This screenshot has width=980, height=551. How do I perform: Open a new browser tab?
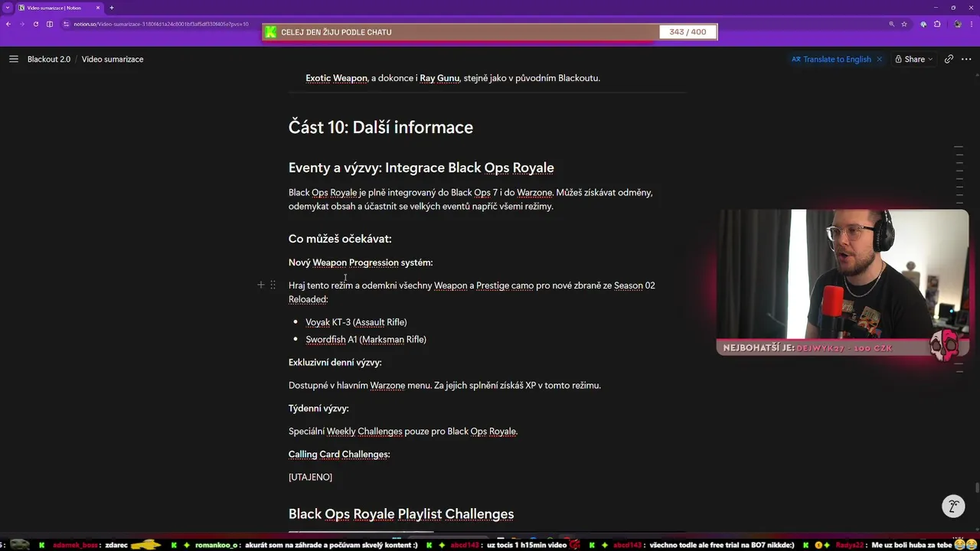(x=112, y=8)
